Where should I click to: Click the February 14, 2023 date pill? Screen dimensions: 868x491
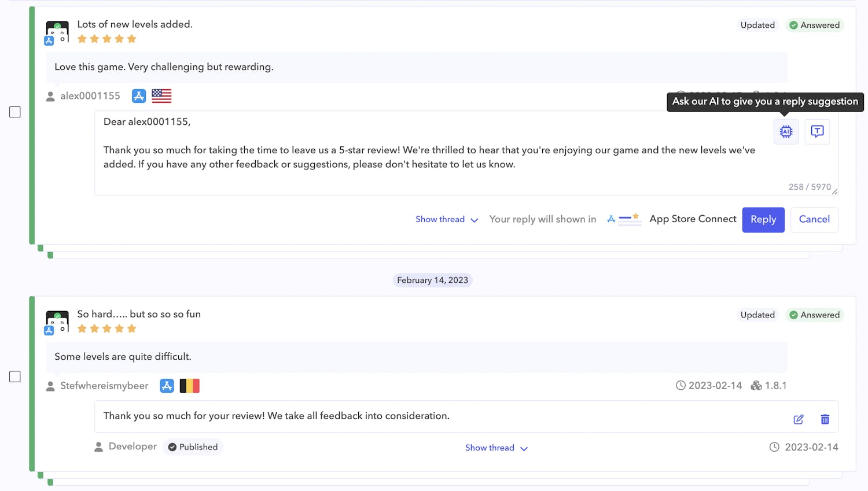point(432,280)
